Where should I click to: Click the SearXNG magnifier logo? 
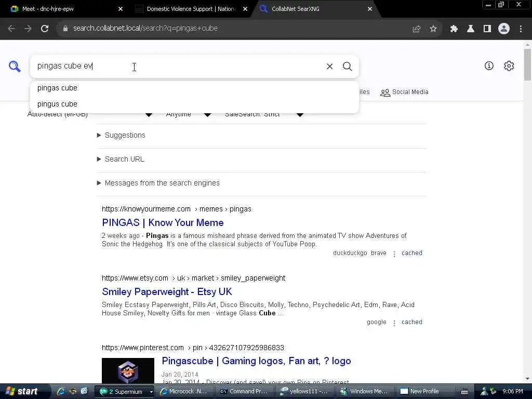(x=15, y=66)
